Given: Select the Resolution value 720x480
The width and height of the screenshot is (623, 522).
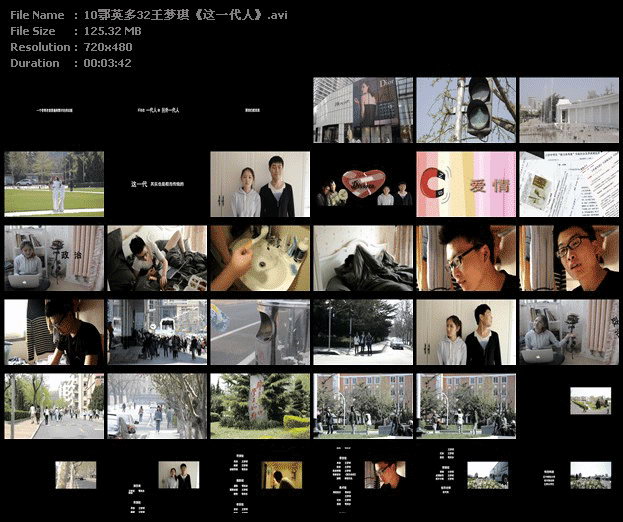Looking at the screenshot, I should coord(106,47).
